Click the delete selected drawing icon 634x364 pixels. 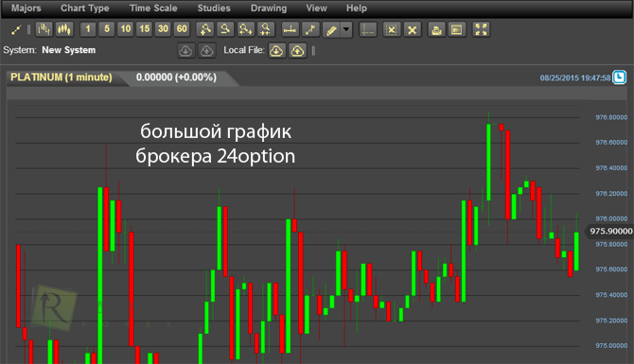[392, 29]
